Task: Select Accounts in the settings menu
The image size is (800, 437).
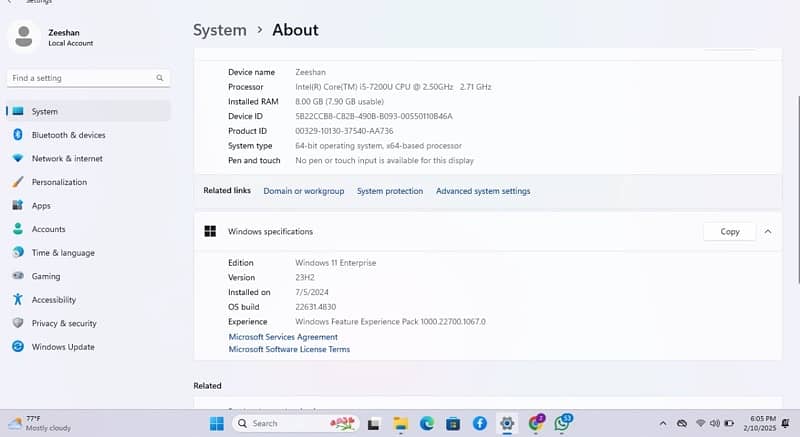Action: [48, 229]
